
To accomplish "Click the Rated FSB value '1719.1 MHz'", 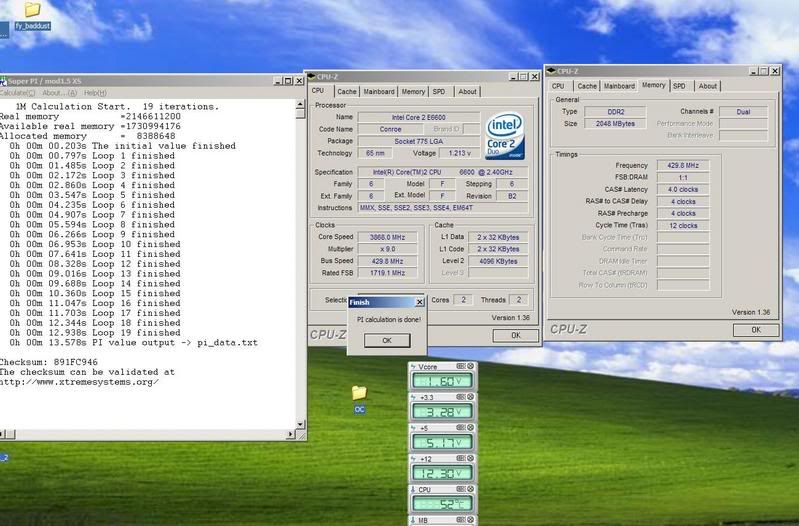I will pos(387,273).
